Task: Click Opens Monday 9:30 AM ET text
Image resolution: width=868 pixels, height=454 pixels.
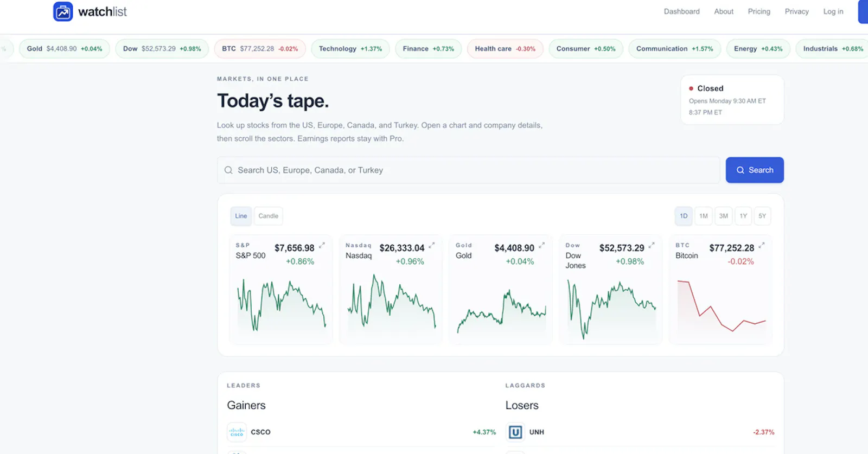Action: [x=727, y=101]
